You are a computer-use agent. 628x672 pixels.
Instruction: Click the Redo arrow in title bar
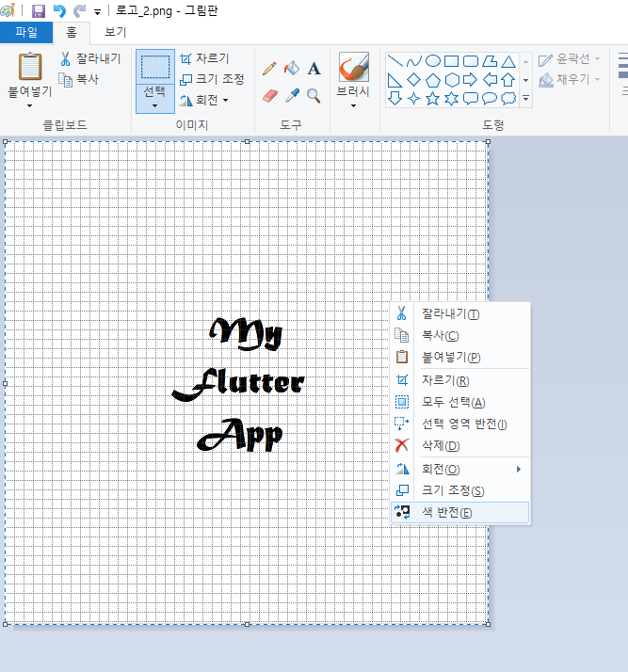79,10
